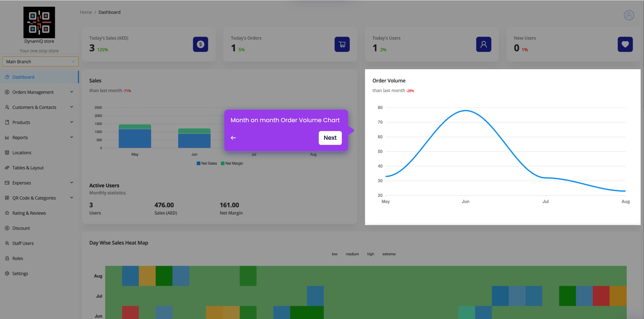Click the DynamiQ store QR logo
The image size is (644, 319).
click(39, 22)
